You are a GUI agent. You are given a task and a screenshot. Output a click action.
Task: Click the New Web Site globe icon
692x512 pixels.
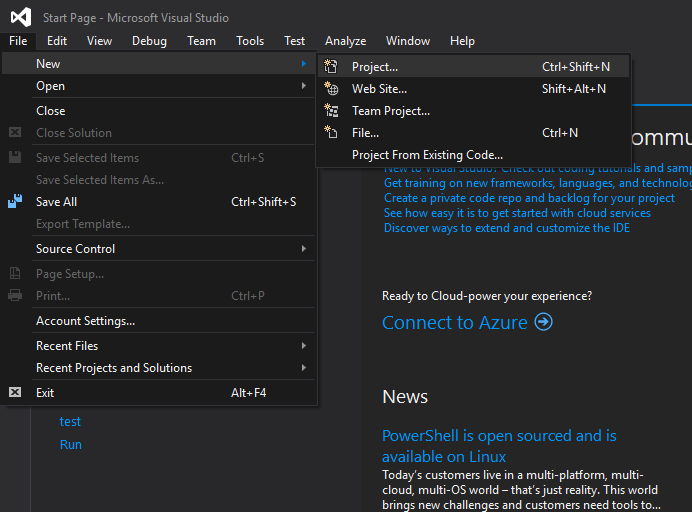click(331, 88)
